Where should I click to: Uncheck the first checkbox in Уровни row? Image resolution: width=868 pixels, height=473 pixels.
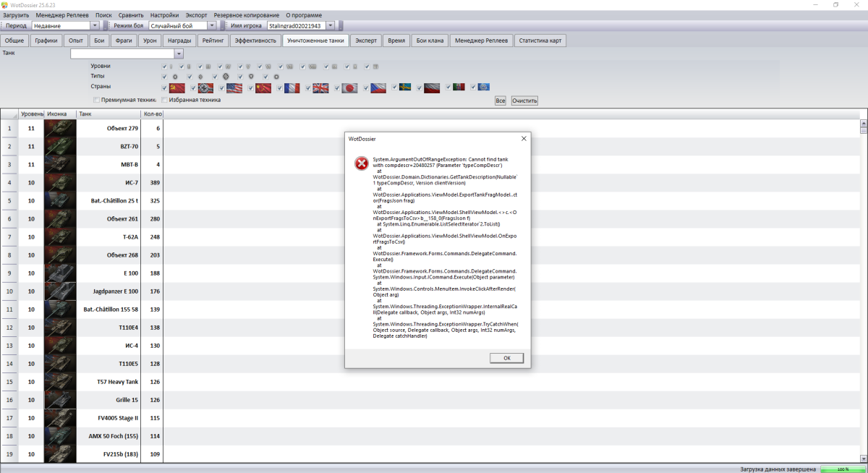(164, 67)
